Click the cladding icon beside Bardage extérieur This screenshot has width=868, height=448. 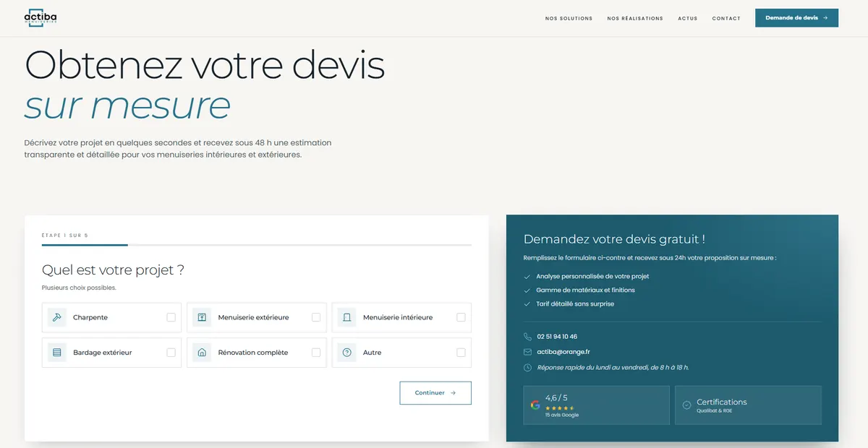point(57,353)
